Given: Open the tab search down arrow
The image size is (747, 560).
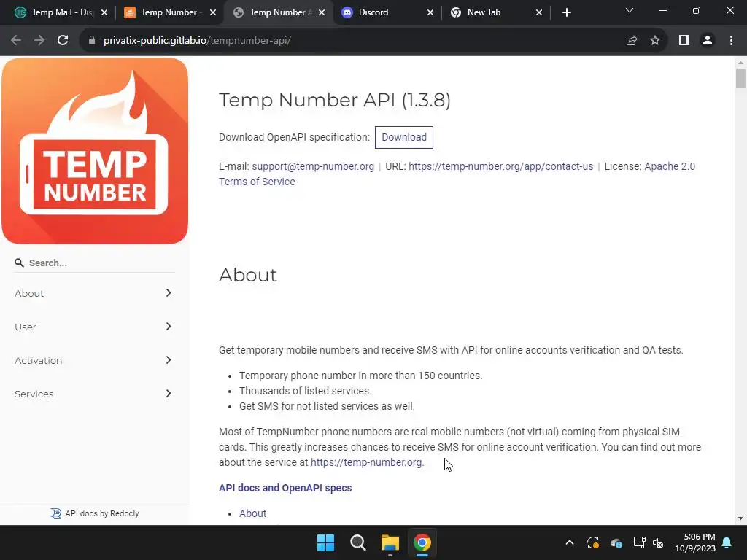Looking at the screenshot, I should click(x=630, y=10).
